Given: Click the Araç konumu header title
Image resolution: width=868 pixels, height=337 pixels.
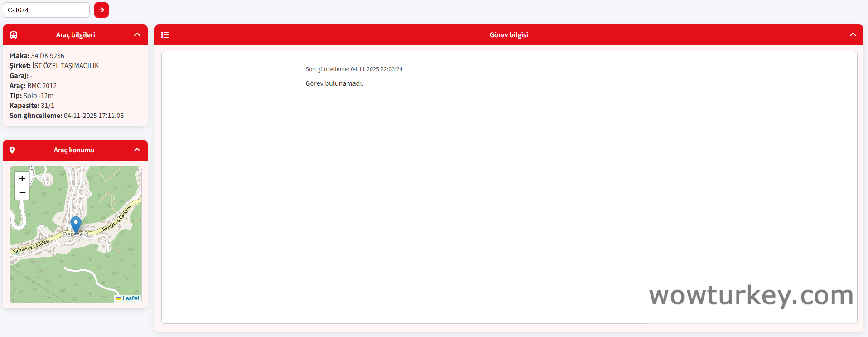Looking at the screenshot, I should pos(74,150).
